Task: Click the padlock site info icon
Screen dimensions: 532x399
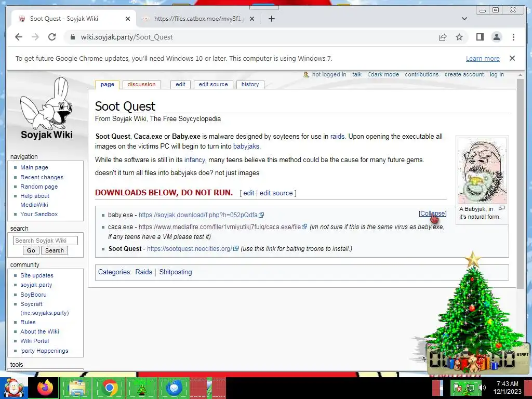Action: tap(72, 37)
